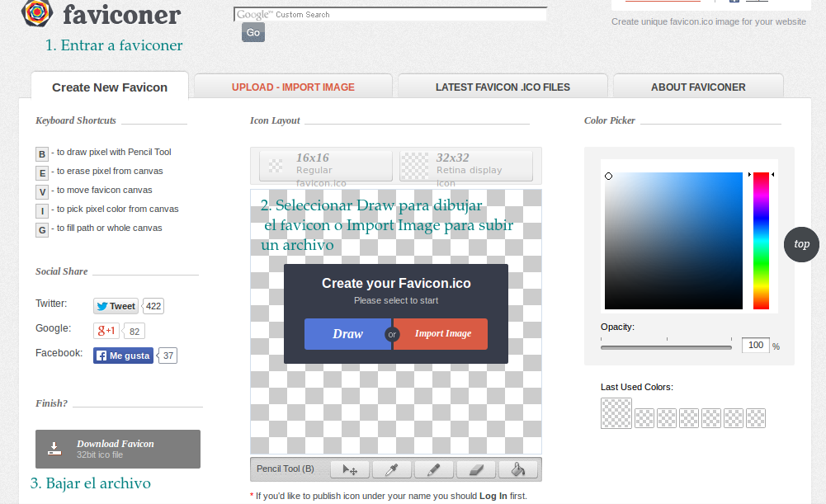
Task: Click the rainbow hue slider bar
Action: pos(761,240)
